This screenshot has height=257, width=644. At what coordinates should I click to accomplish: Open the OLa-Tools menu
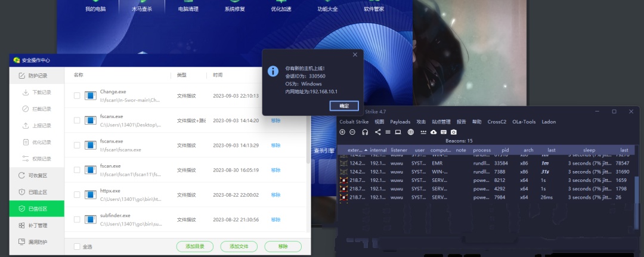tap(524, 122)
